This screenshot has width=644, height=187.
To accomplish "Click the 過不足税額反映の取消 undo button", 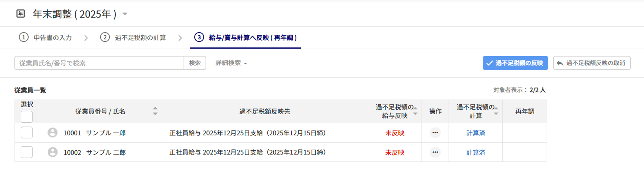I will pos(592,63).
